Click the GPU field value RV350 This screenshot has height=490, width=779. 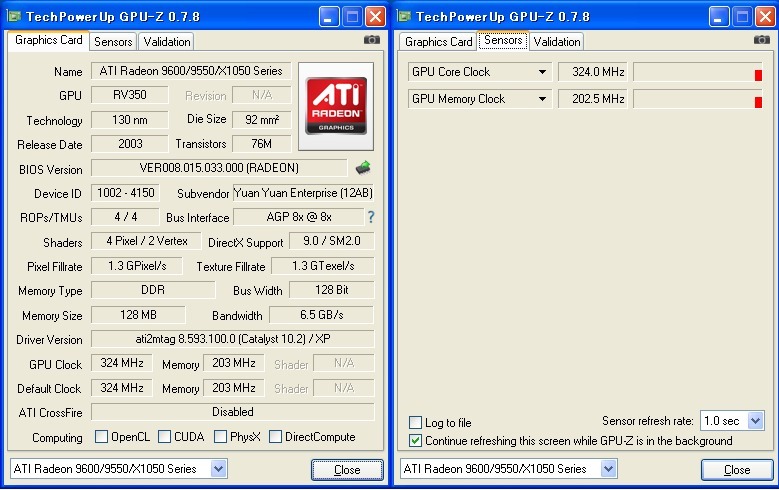(x=130, y=95)
